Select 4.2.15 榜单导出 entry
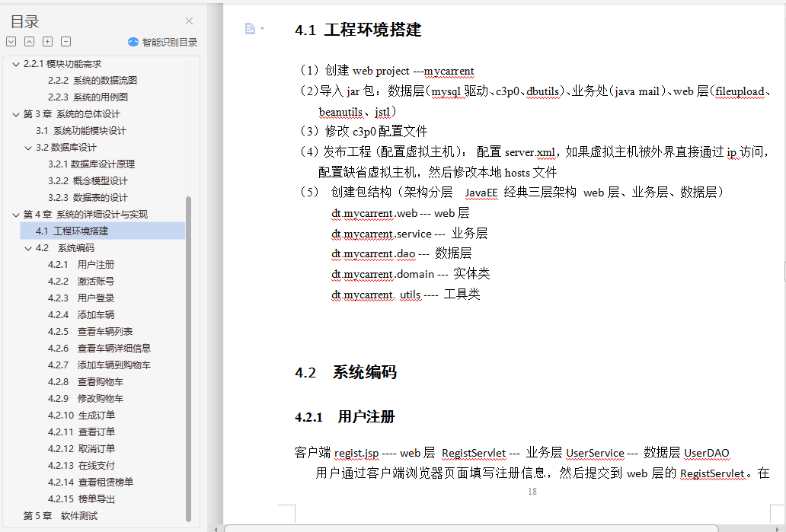The width and height of the screenshot is (786, 532). [x=81, y=499]
